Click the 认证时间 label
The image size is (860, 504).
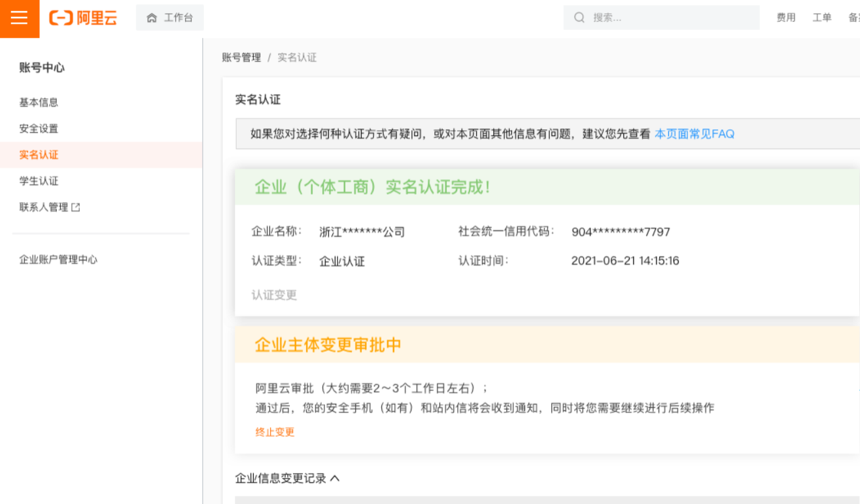483,261
